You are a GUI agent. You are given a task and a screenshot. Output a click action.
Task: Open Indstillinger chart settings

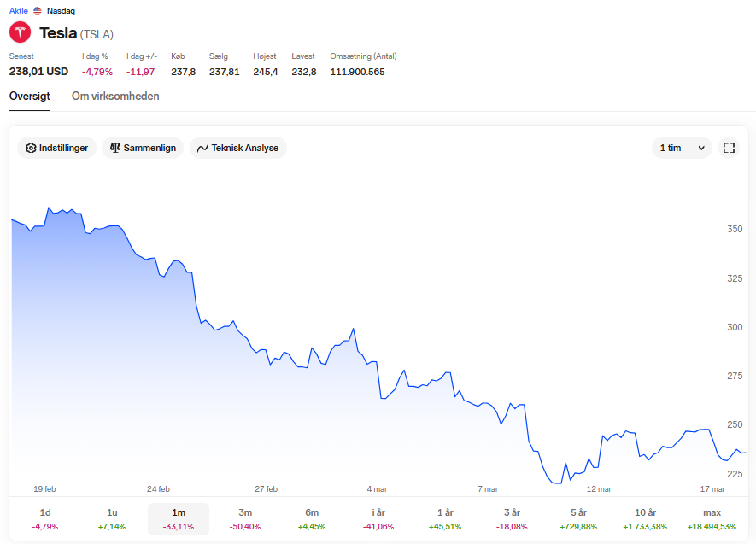[57, 148]
